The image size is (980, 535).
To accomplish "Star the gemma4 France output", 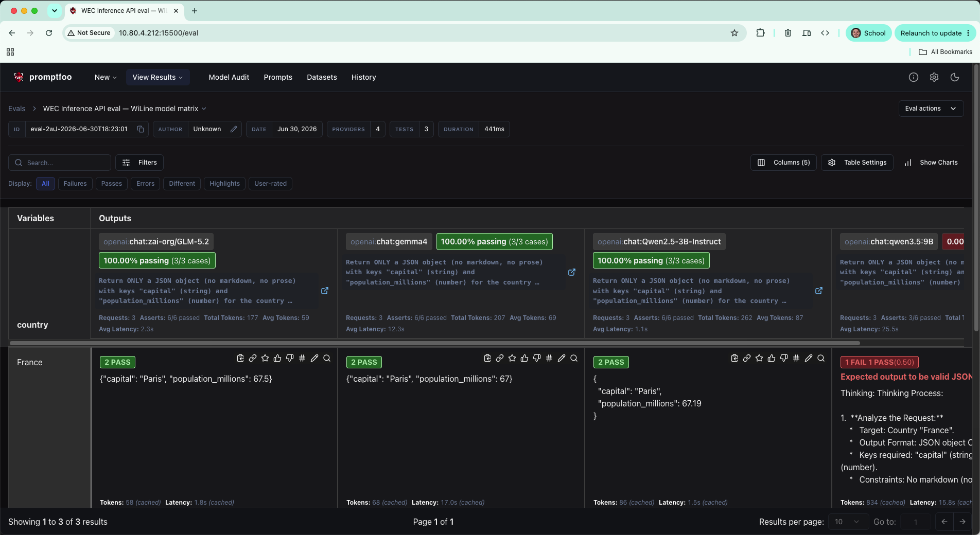I will pyautogui.click(x=512, y=358).
